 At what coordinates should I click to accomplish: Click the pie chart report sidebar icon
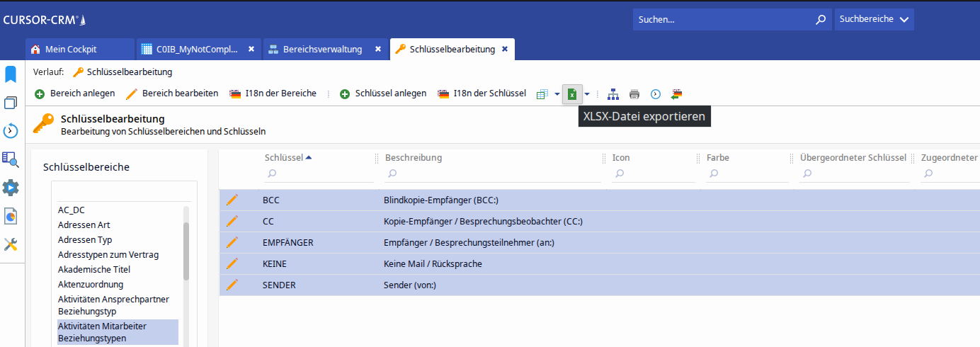(11, 216)
